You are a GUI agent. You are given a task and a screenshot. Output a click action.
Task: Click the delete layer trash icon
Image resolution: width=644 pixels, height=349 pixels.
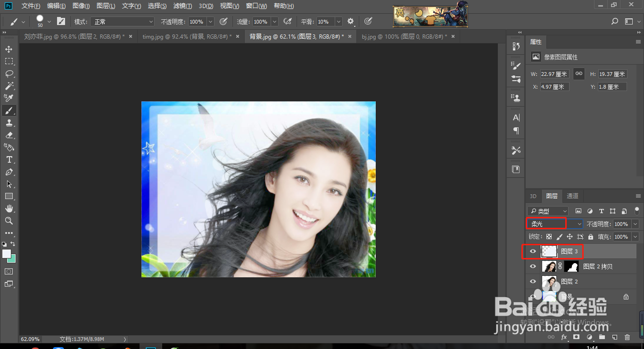click(x=627, y=337)
